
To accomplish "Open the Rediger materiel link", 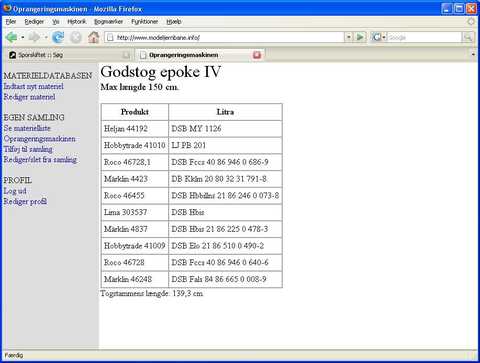I will point(29,97).
